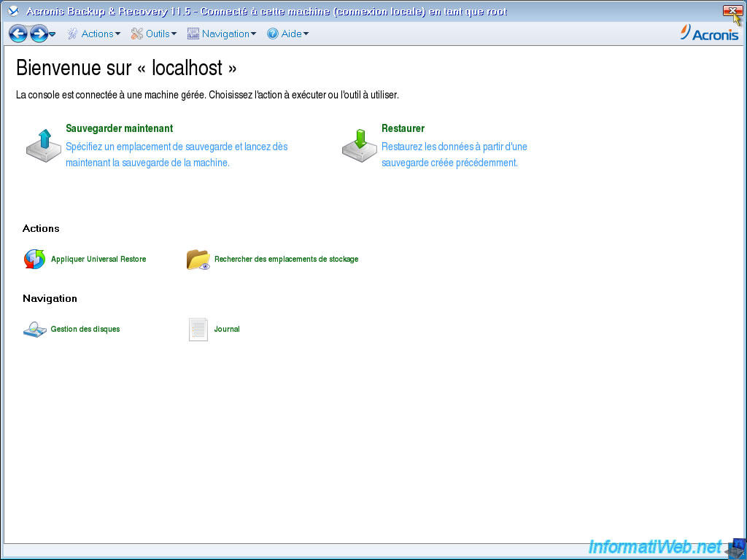Click the folder with eye icon
The height and width of the screenshot is (560, 747).
(x=198, y=260)
